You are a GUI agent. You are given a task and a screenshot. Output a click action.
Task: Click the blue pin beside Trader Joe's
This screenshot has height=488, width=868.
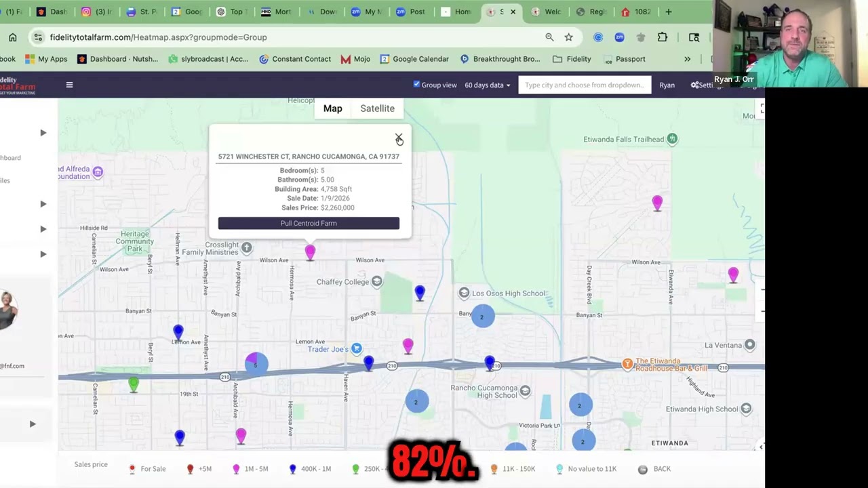point(368,363)
